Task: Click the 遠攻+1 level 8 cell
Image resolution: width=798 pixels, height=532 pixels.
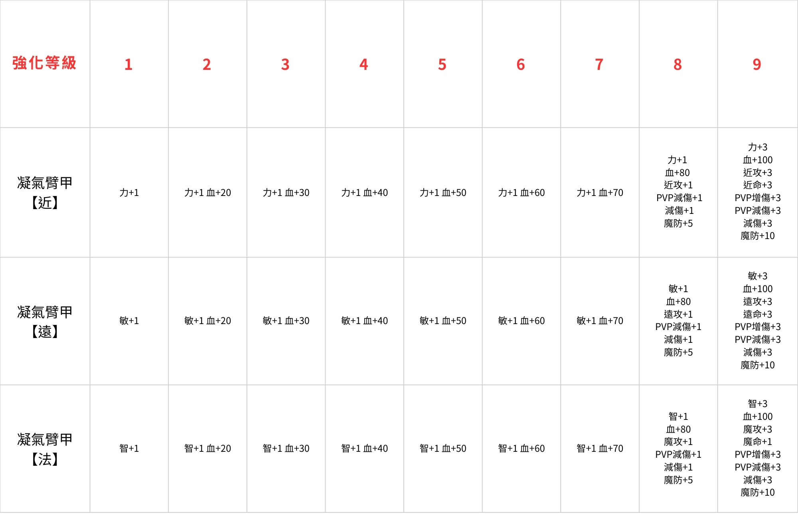Action: 678,314
